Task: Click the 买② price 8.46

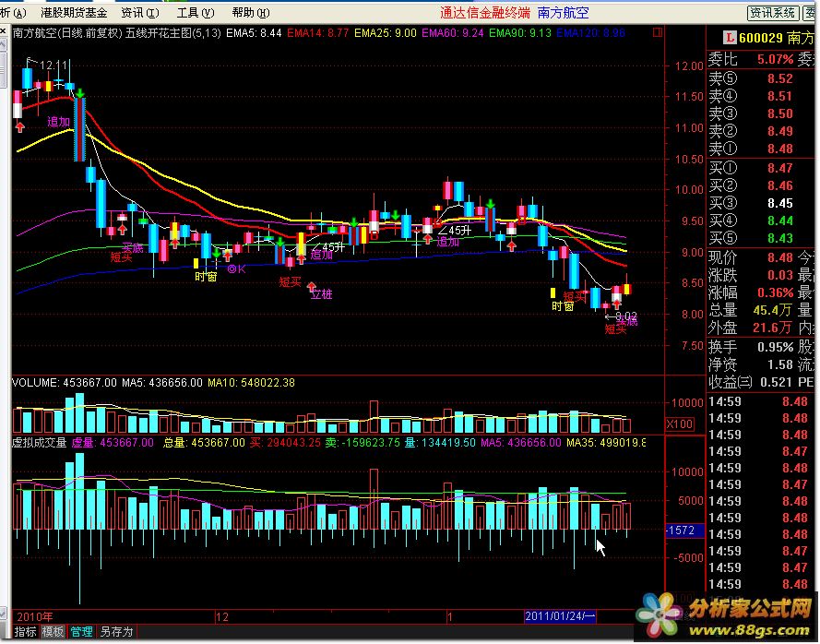Action: 779,185
